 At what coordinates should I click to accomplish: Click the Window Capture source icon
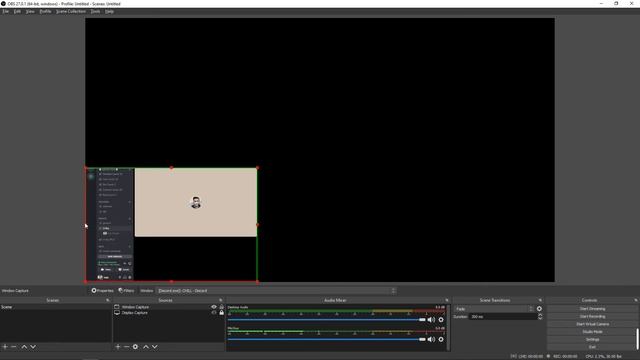pos(117,307)
